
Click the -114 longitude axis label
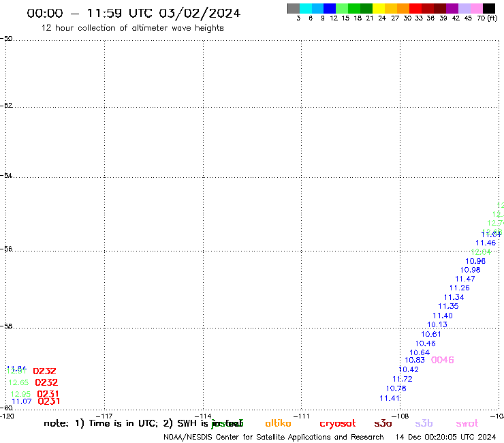pyautogui.click(x=203, y=416)
